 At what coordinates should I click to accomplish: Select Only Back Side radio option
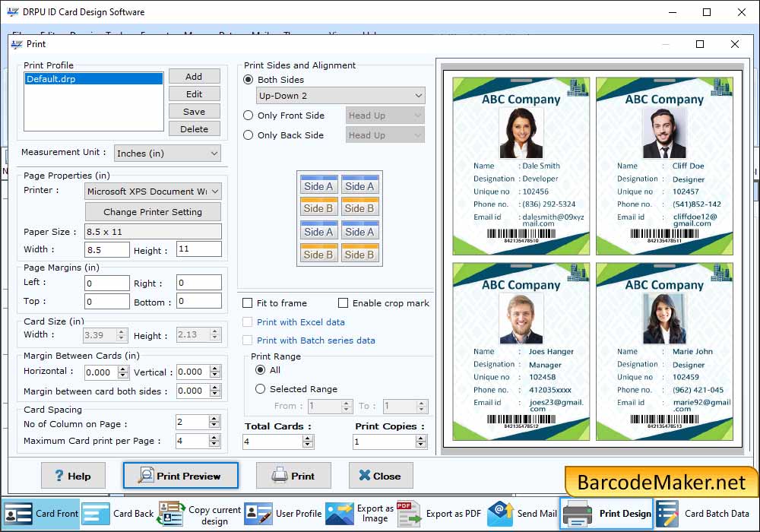(x=249, y=135)
